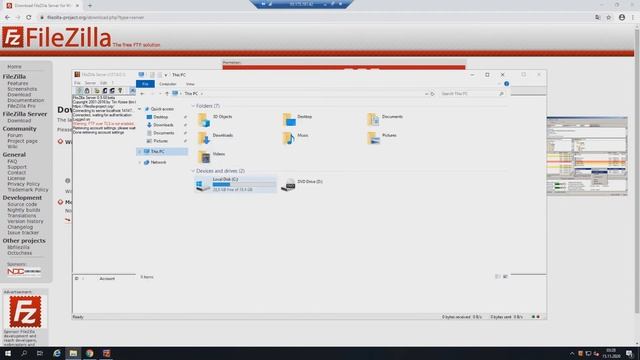
Task: Open the View ribbon tab
Action: click(190, 84)
